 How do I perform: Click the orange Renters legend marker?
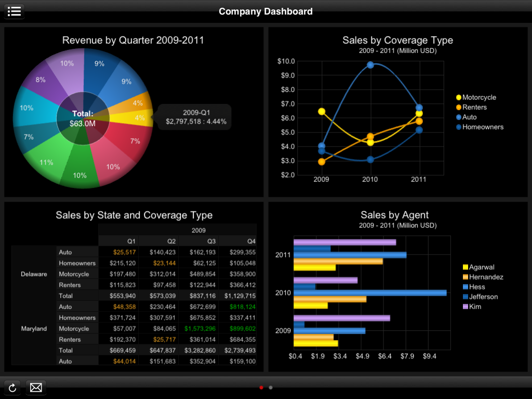click(x=459, y=108)
